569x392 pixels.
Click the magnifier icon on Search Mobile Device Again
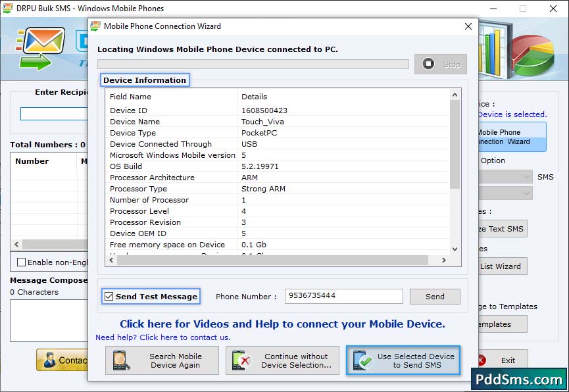121,360
